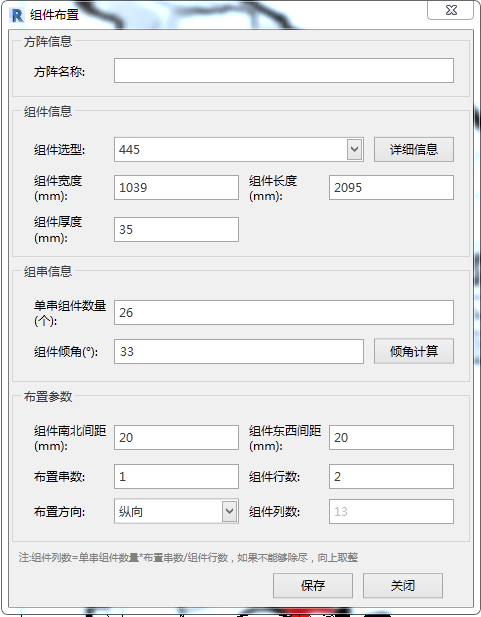
Task: Click the 组件行数 field showing 2
Action: pos(391,477)
